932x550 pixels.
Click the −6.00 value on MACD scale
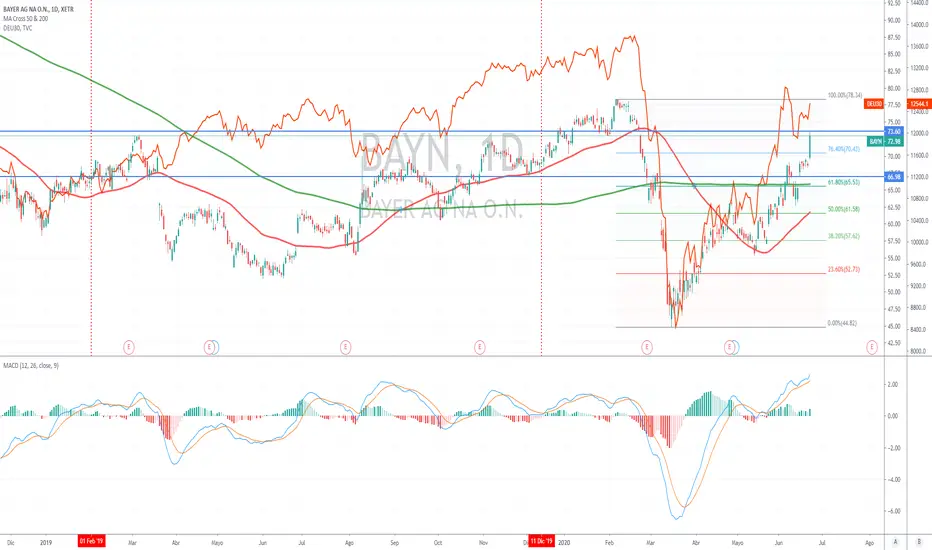[x=892, y=511]
